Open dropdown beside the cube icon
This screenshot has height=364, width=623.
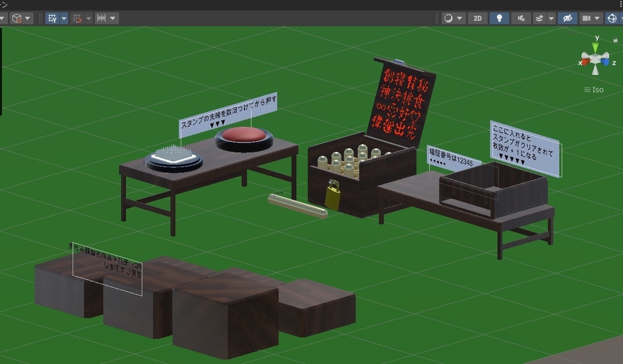click(x=28, y=18)
